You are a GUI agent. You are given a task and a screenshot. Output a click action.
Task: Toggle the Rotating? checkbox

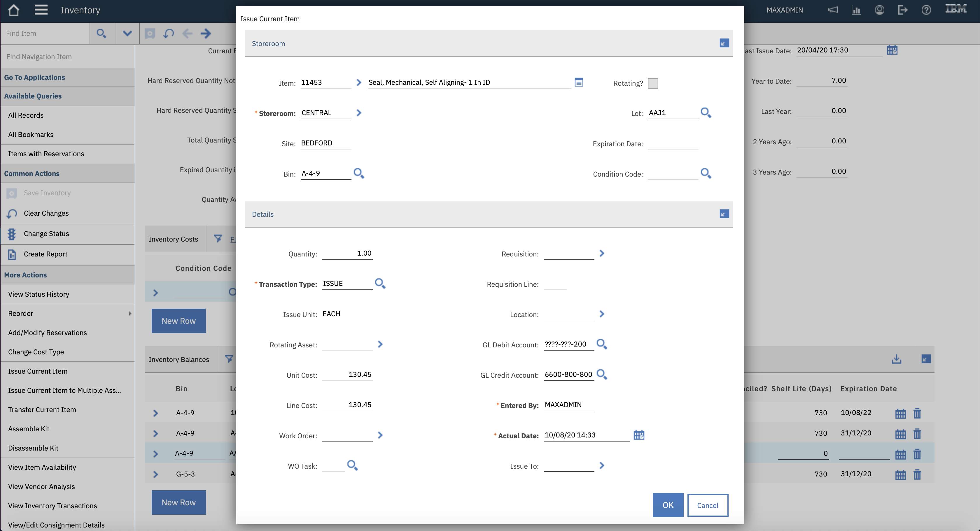[653, 83]
